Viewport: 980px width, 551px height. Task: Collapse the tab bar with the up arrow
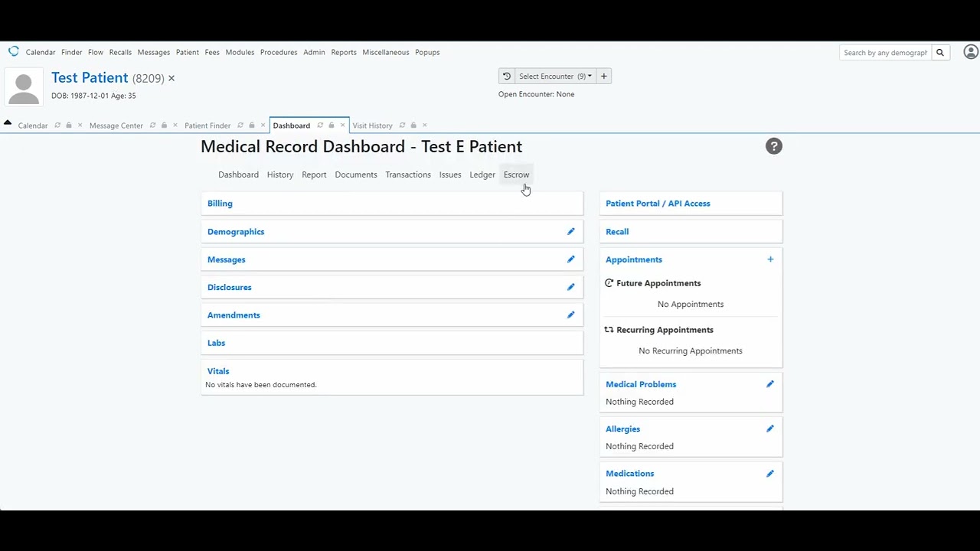pyautogui.click(x=8, y=122)
